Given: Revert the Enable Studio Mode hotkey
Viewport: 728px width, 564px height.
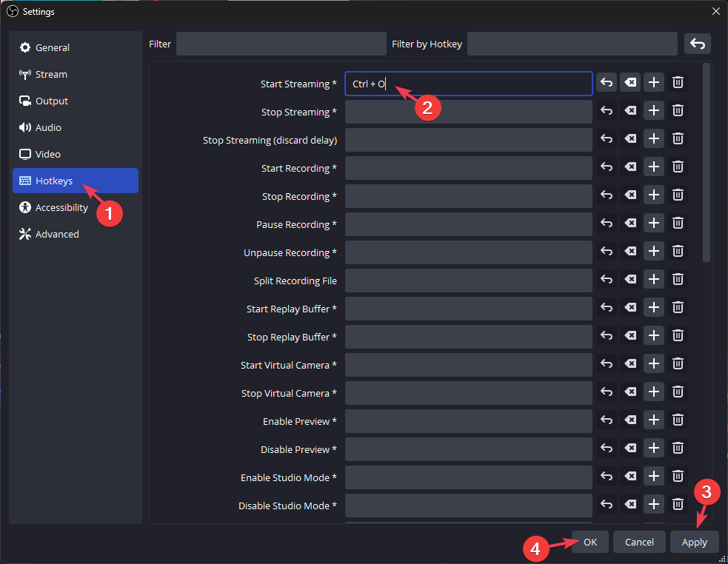Looking at the screenshot, I should [607, 476].
